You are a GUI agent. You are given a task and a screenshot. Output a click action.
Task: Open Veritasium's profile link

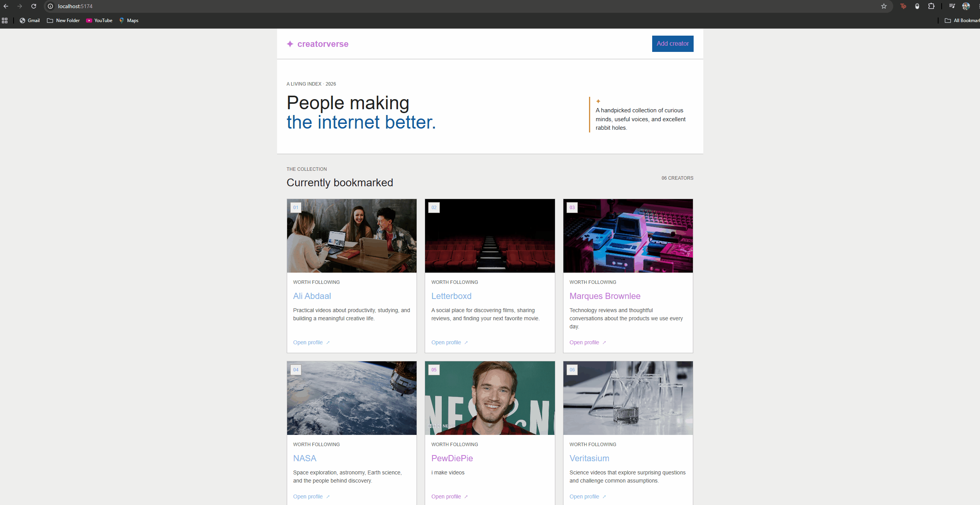pyautogui.click(x=588, y=497)
